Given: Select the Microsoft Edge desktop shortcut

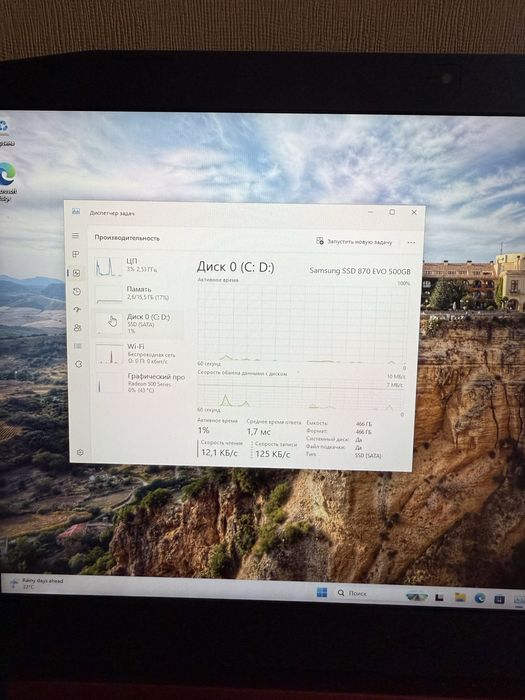Looking at the screenshot, I should 7,181.
